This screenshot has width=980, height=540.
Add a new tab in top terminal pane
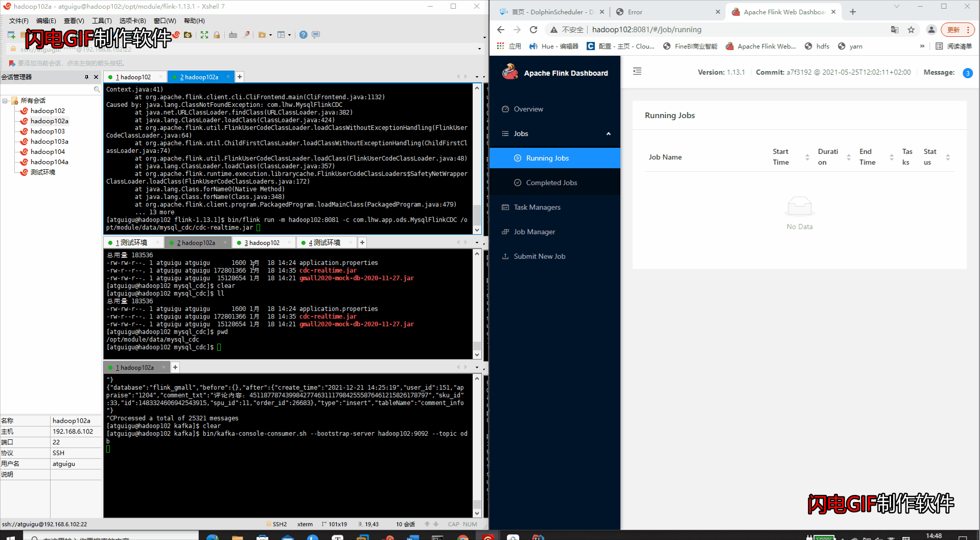(x=240, y=77)
